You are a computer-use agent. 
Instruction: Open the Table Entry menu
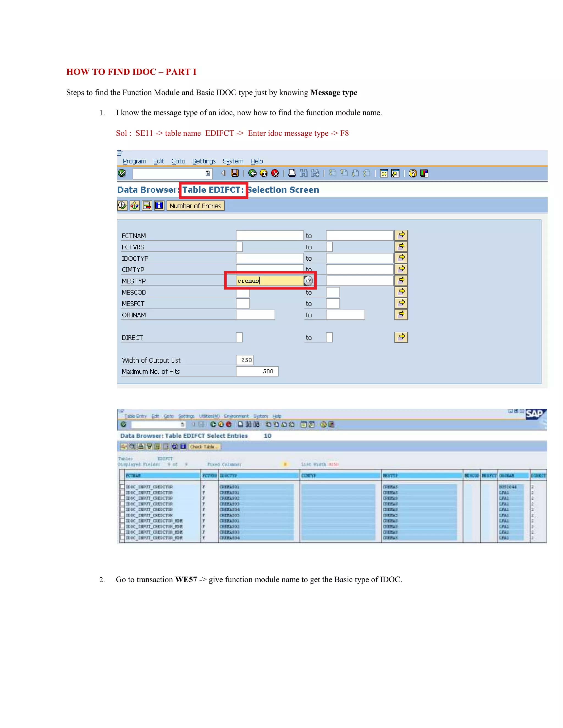pyautogui.click(x=136, y=416)
